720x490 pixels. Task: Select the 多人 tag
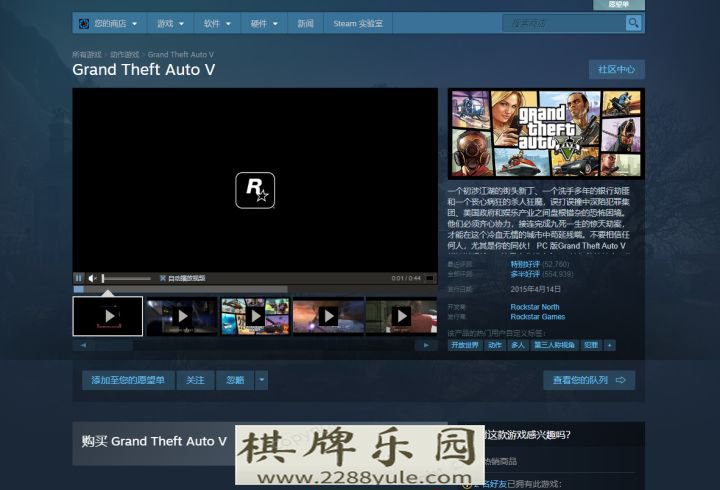[518, 345]
